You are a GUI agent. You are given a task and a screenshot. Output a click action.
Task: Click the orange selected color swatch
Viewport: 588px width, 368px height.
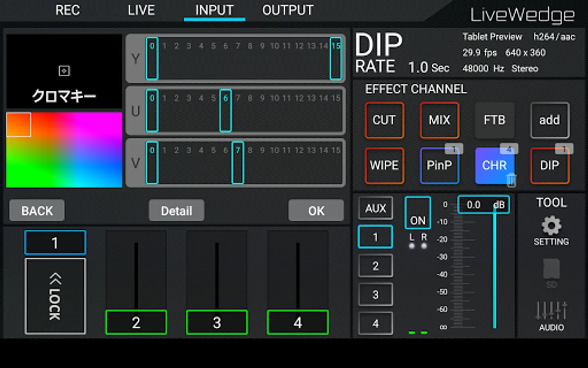pyautogui.click(x=18, y=125)
